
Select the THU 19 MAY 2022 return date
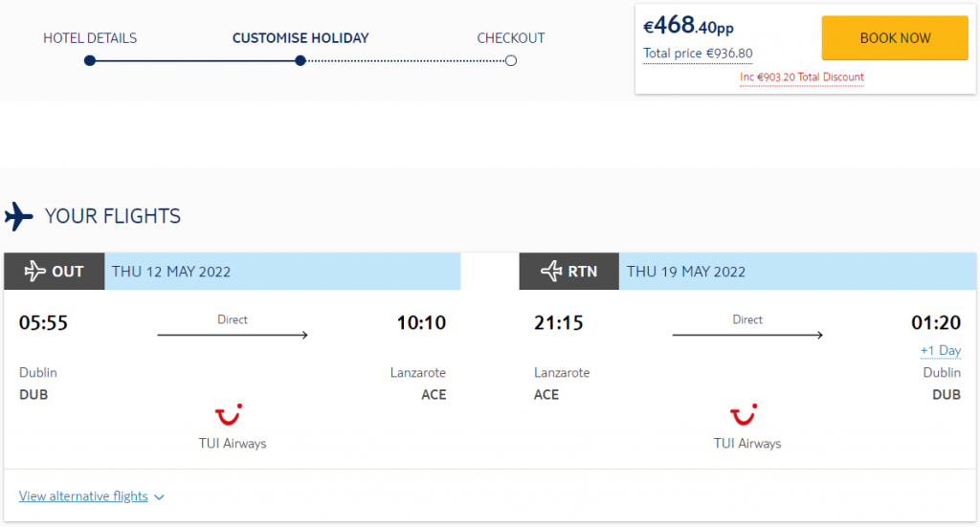686,273
